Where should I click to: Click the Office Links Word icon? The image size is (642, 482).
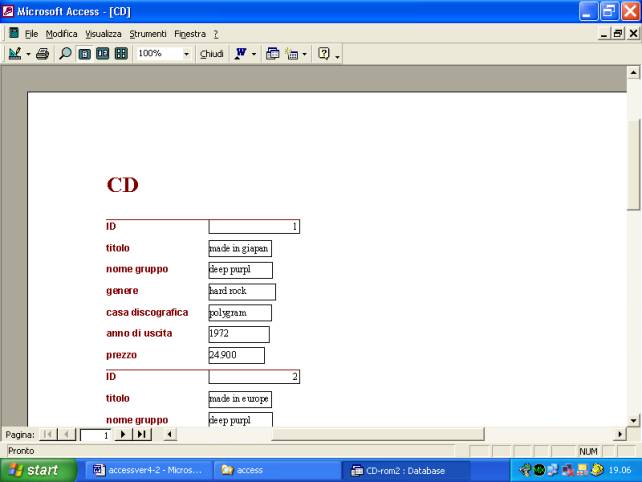click(x=241, y=54)
